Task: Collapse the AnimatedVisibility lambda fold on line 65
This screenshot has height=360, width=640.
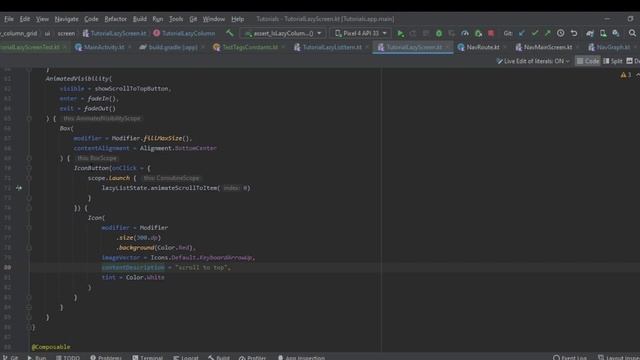Action: coord(29,118)
